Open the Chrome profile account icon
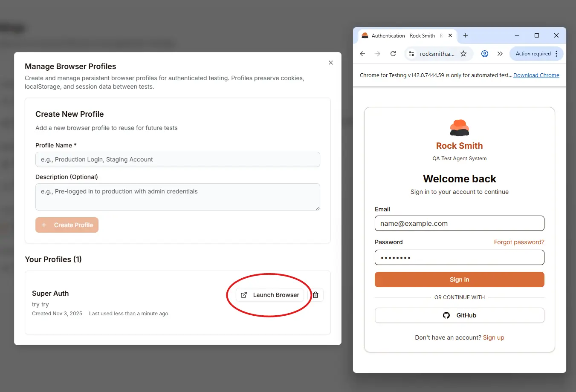Image resolution: width=576 pixels, height=392 pixels. point(484,54)
